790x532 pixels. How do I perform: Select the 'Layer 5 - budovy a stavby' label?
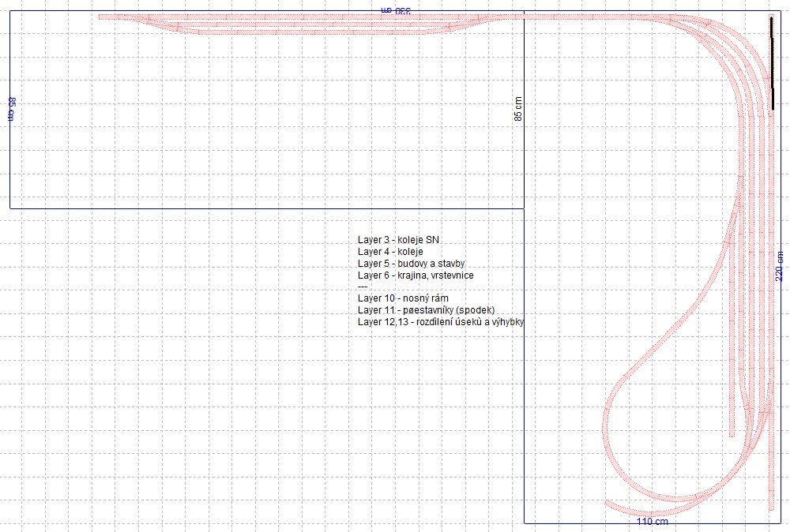tap(411, 263)
